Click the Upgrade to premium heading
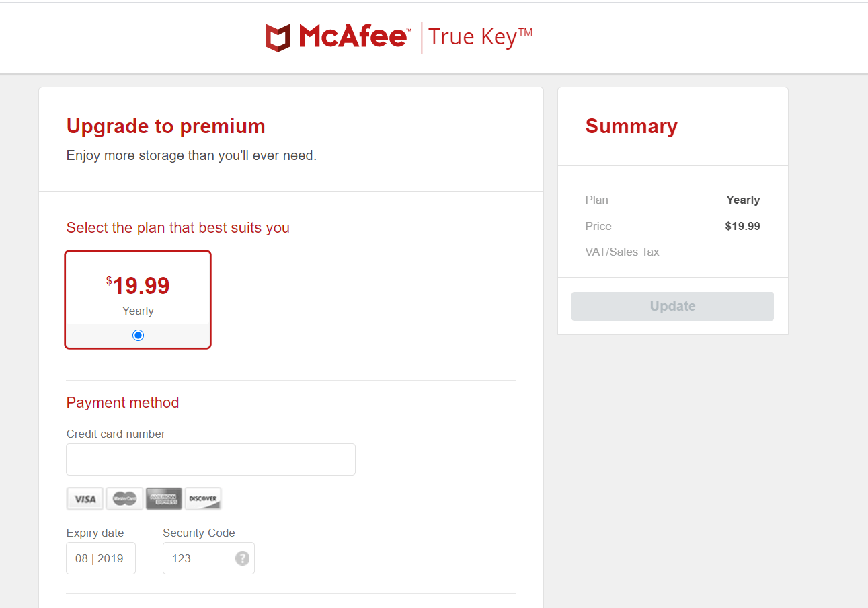Viewport: 868px width, 608px height. 165,126
